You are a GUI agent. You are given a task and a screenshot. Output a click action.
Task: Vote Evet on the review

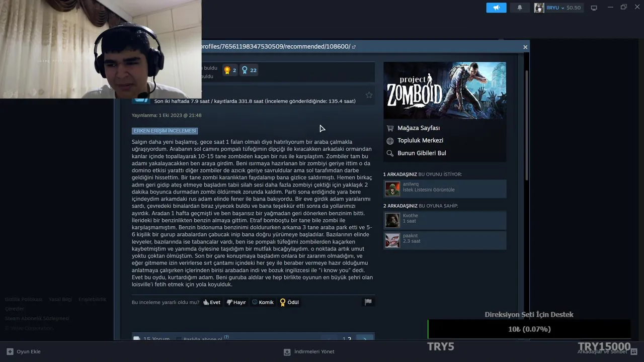[x=212, y=302]
